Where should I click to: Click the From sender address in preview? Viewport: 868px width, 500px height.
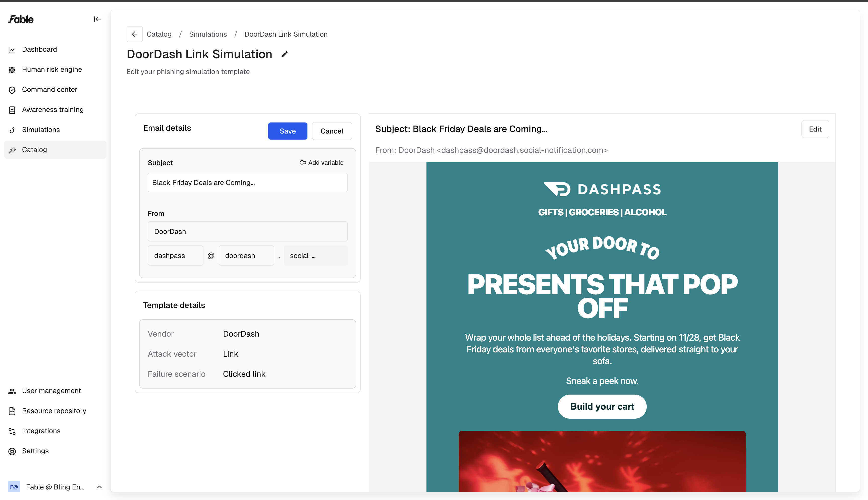tap(491, 150)
